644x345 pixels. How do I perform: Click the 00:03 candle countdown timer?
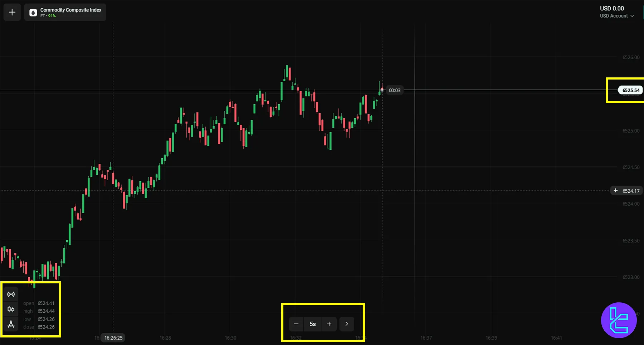tap(395, 90)
